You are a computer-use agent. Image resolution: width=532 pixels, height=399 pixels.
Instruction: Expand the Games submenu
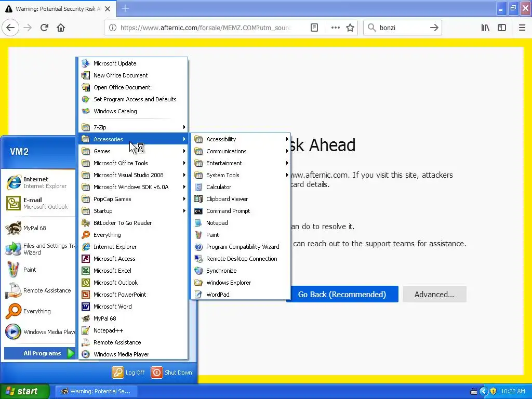tap(133, 151)
